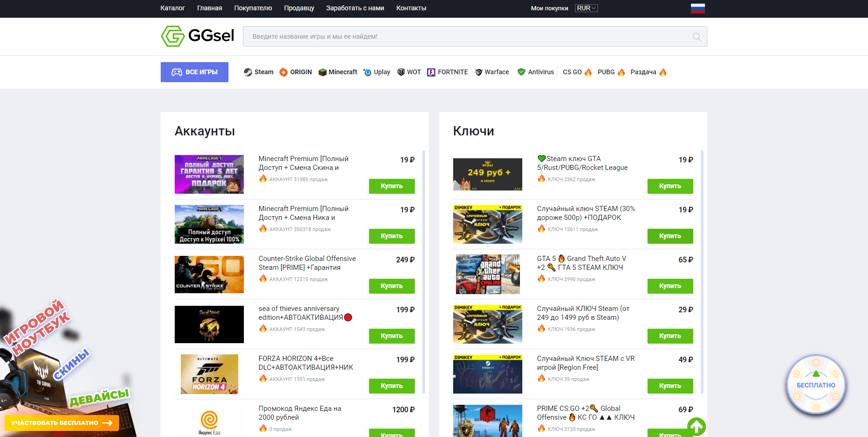Select the ORIGIN category icon
Image resolution: width=868 pixels, height=437 pixels.
(x=284, y=72)
